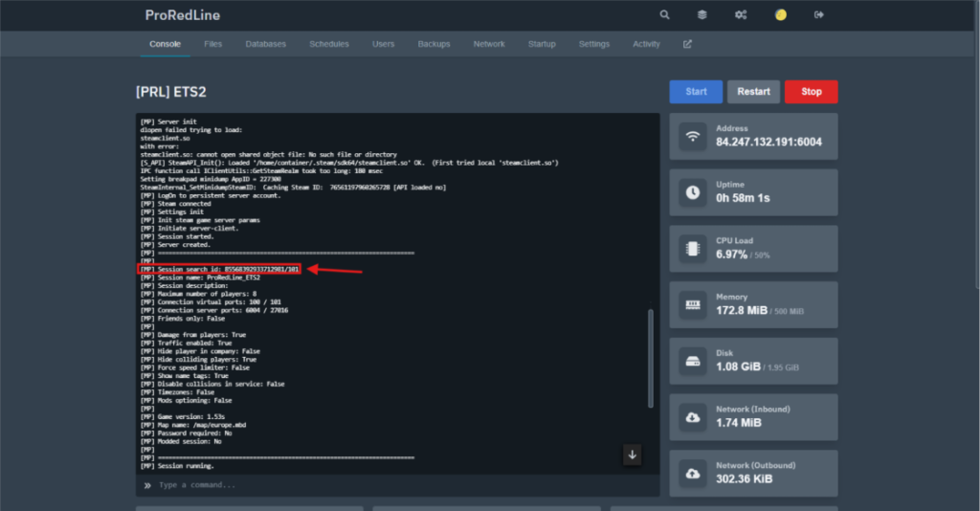Image resolution: width=980 pixels, height=511 pixels.
Task: Click the uptime value 0h 58m 1s
Action: click(743, 198)
